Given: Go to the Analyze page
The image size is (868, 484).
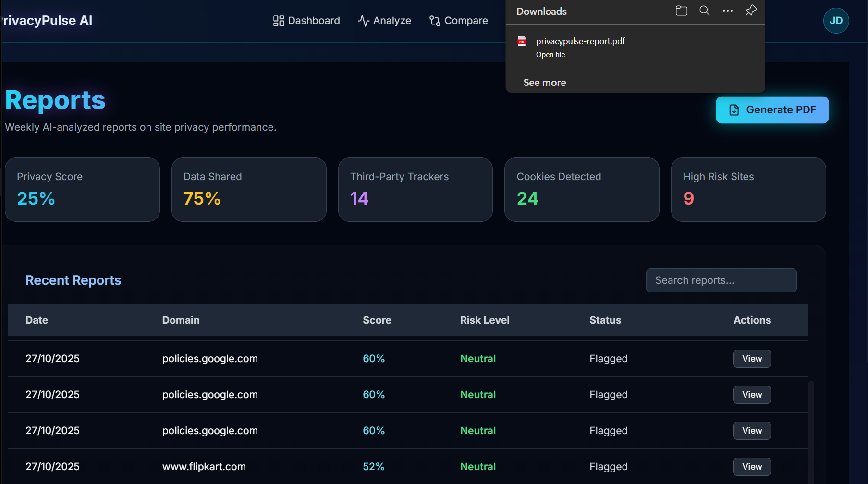Looking at the screenshot, I should pyautogui.click(x=384, y=21).
